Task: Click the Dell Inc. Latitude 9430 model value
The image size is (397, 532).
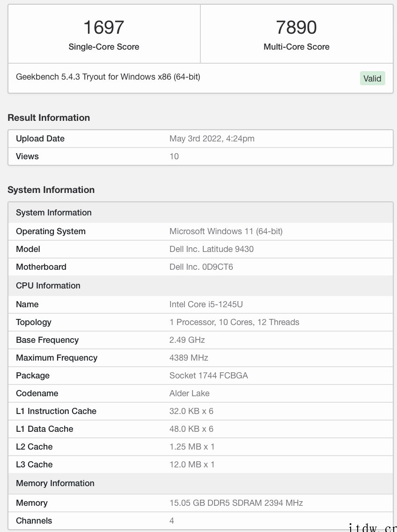Action: 212,249
